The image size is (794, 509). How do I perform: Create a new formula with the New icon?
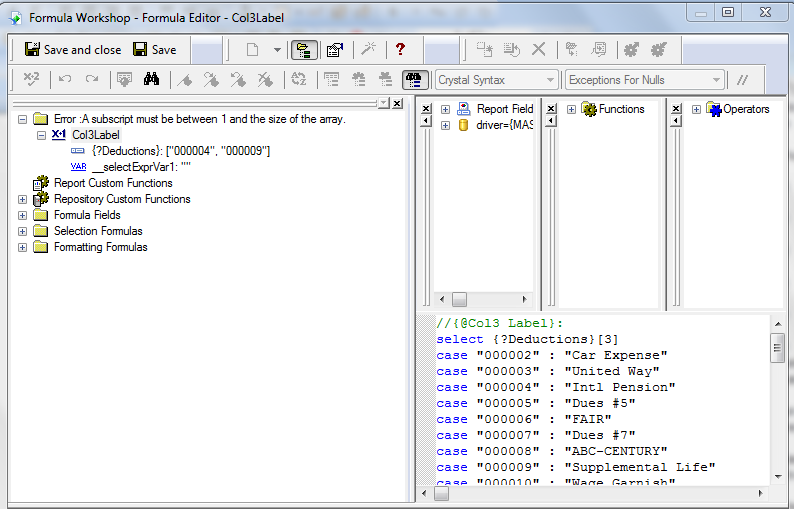point(252,50)
